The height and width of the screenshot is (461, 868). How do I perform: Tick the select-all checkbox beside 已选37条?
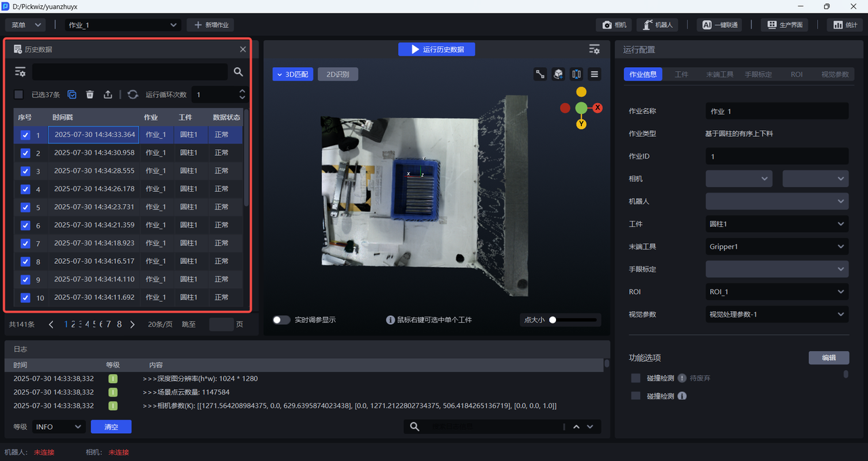[19, 95]
